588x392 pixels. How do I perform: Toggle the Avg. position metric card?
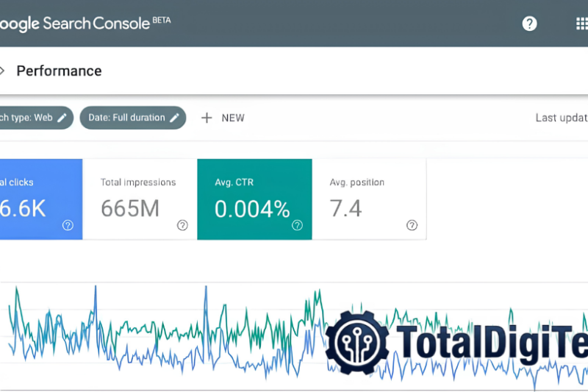370,199
